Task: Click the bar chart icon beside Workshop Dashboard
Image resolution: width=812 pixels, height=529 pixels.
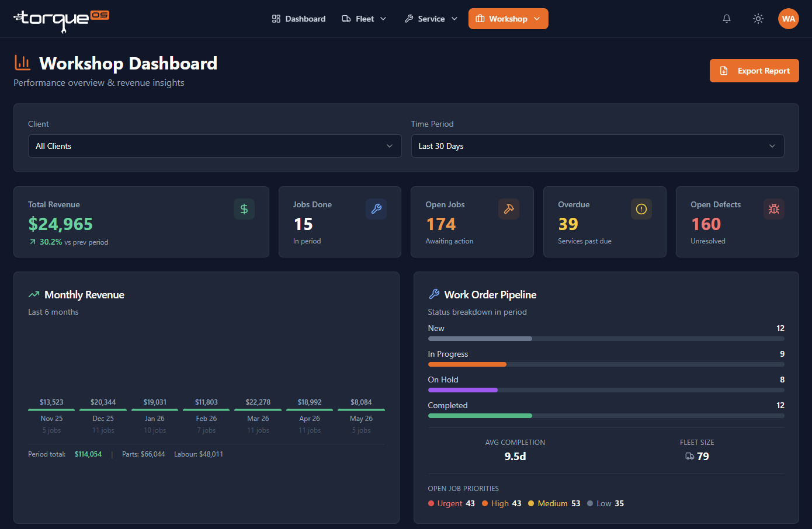Action: tap(23, 62)
